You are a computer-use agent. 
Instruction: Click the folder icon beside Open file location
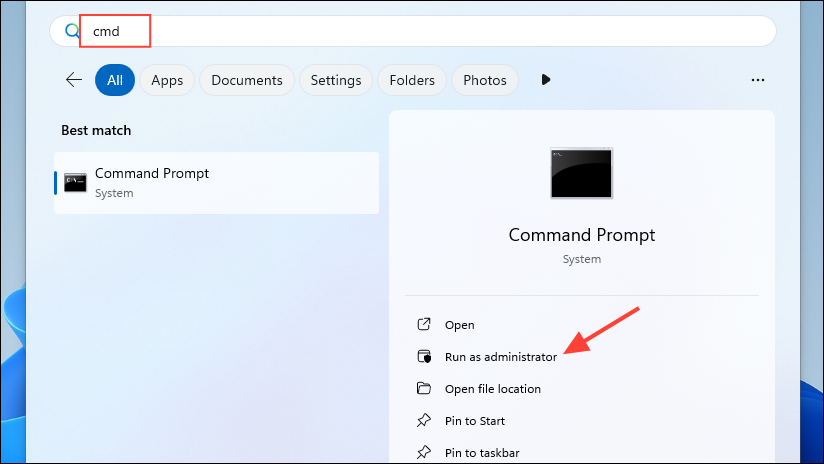(x=424, y=388)
